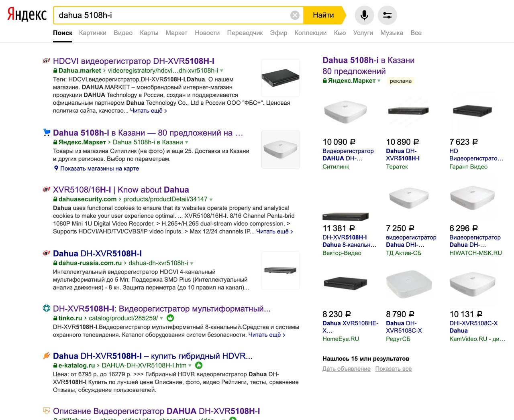
Task: Open Dahua DH-XVR5108H-I dahua-russia result title
Action: pos(97,254)
